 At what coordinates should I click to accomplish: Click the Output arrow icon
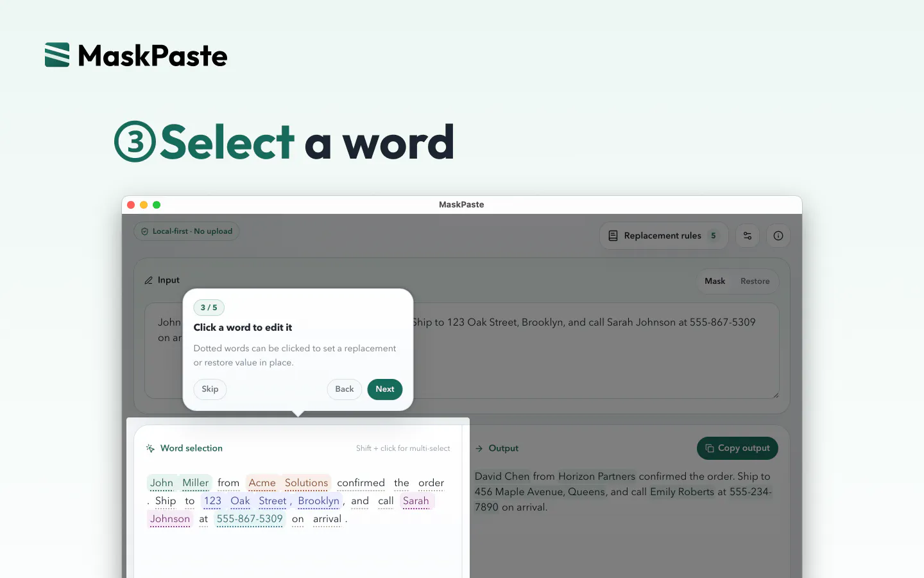479,448
